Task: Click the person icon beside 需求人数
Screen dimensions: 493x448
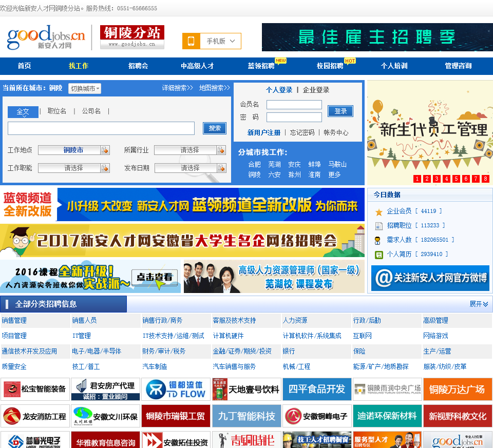Action: click(377, 241)
